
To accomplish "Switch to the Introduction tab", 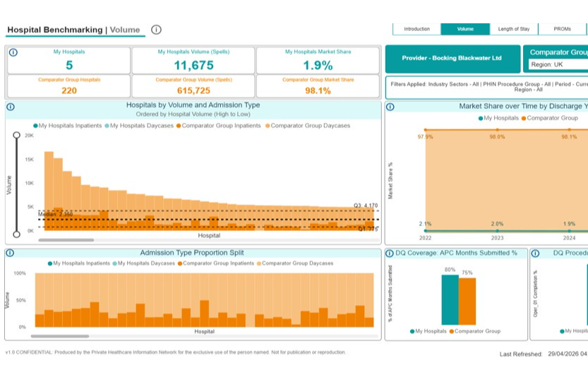I will [x=416, y=29].
